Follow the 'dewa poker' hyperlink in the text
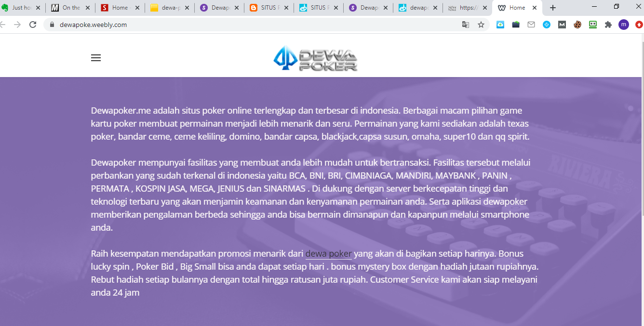Screen dimensions: 644x326 (x=328, y=254)
